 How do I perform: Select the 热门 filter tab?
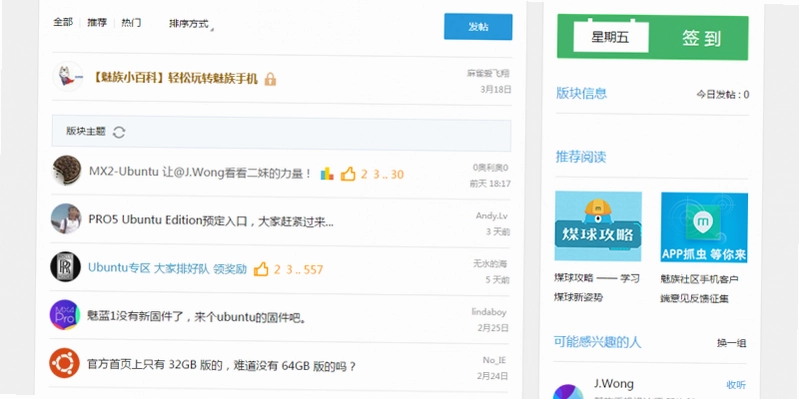click(131, 23)
